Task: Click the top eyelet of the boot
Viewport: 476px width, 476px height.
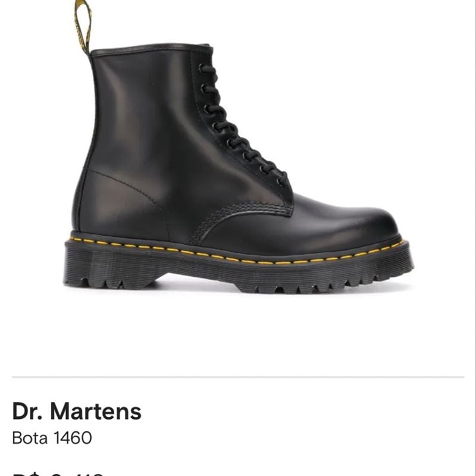Action: point(202,69)
